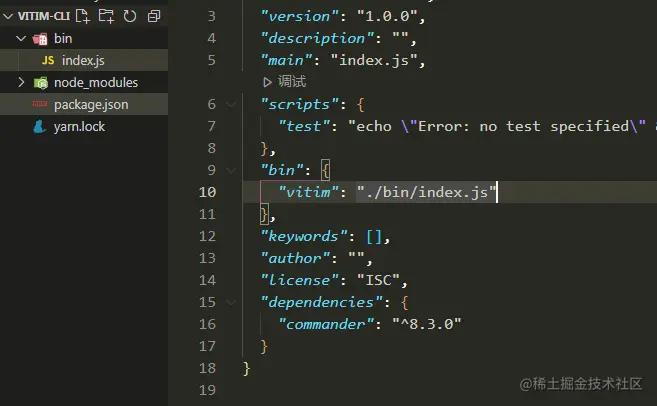The height and width of the screenshot is (406, 657).
Task: Click the "1.0.0" version value
Action: point(387,16)
